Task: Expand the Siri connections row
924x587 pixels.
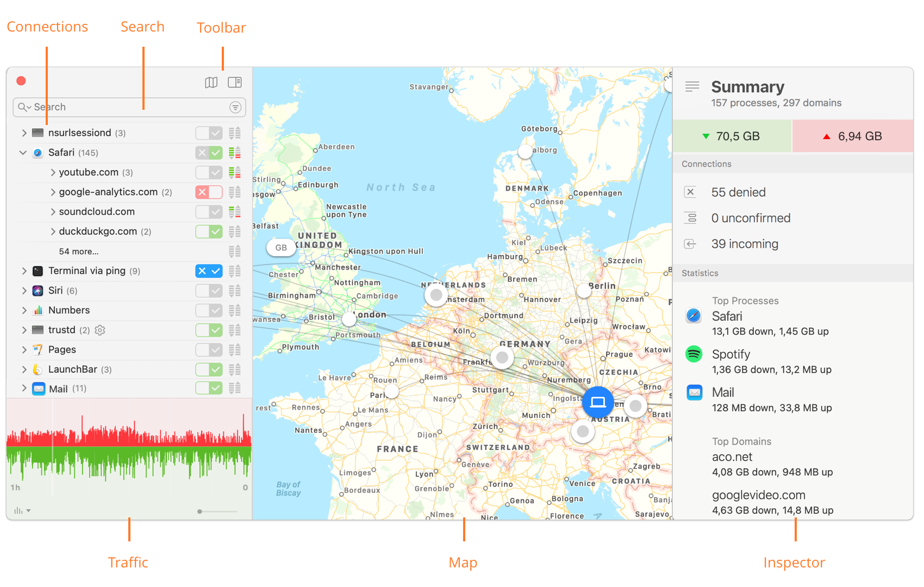Action: click(24, 291)
